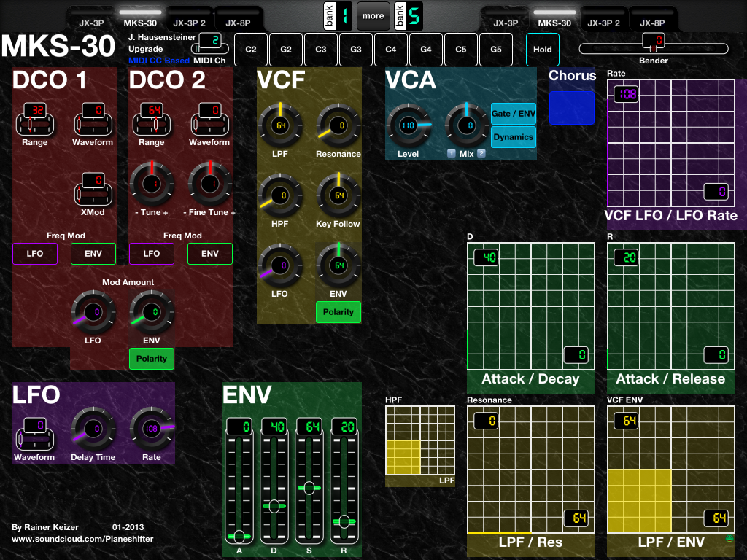This screenshot has width=747, height=560.
Task: Toggle the Dynamics button
Action: (514, 137)
